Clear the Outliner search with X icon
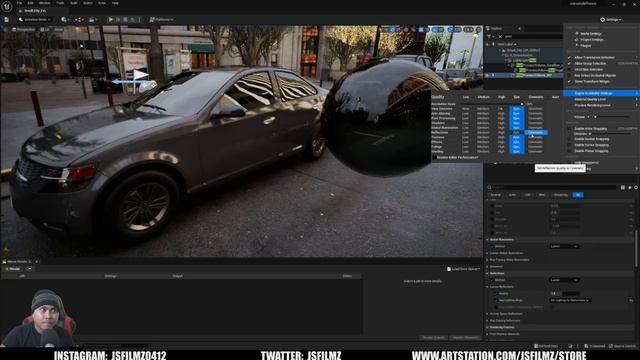The width and height of the screenshot is (640, 360). point(500,36)
